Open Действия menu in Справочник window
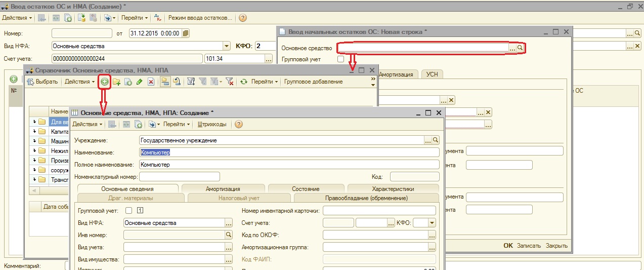Image resolution: width=644 pixels, height=270 pixels. point(79,82)
